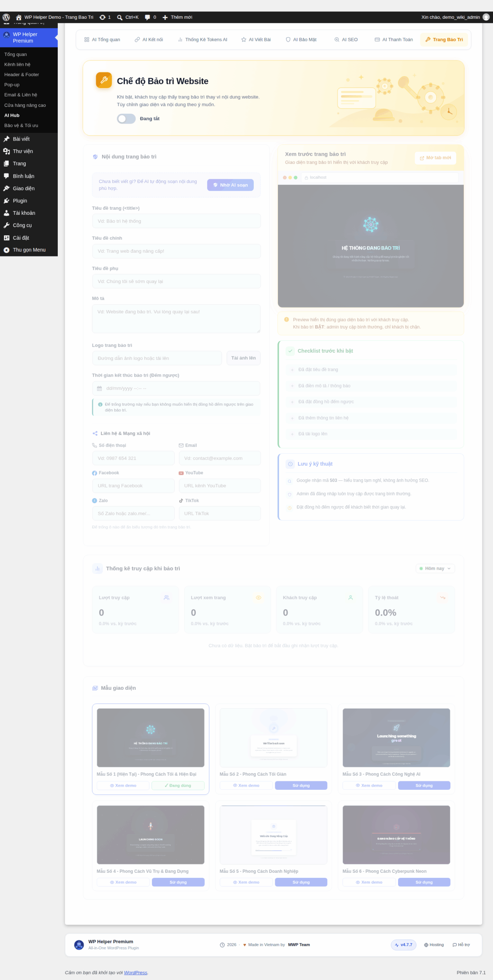493x980 pixels.
Task: Click the Đang dùng button of Mẫu Số 1
Action: tap(178, 786)
